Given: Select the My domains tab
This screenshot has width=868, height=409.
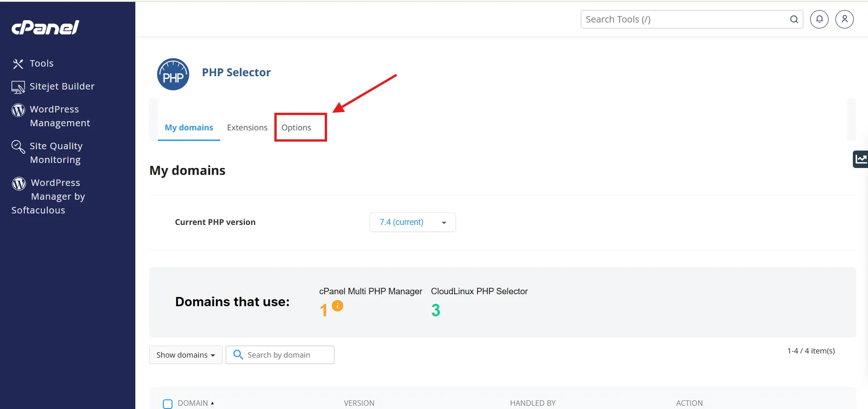Looking at the screenshot, I should 189,128.
